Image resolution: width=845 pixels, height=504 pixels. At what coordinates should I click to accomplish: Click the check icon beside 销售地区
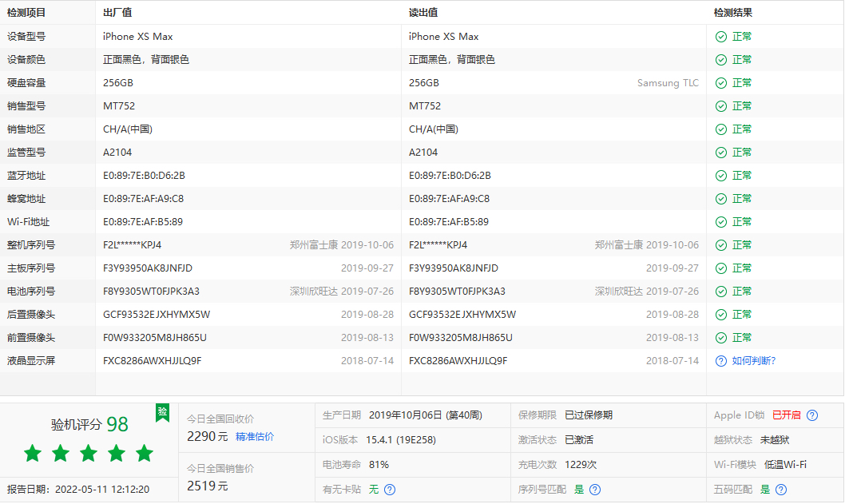coord(720,129)
